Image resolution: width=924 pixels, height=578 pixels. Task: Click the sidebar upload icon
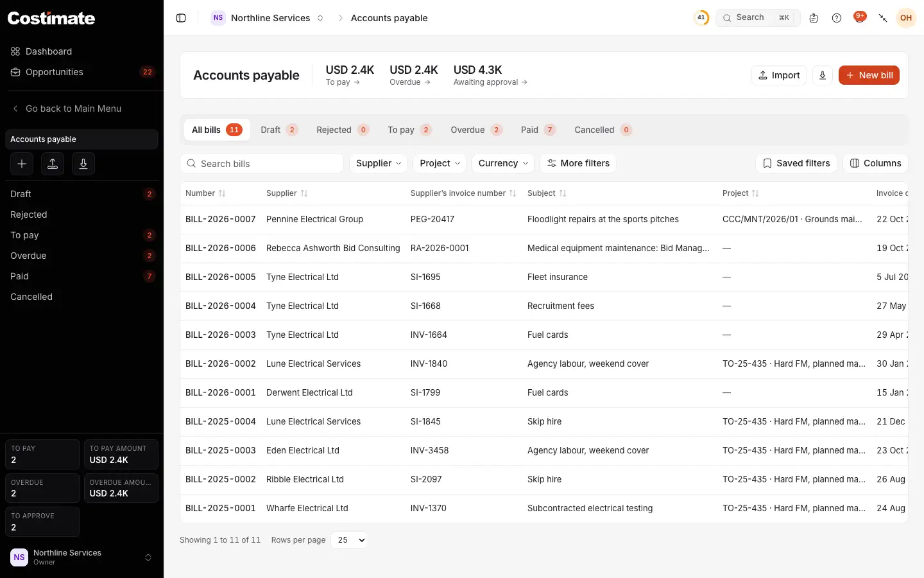pyautogui.click(x=53, y=164)
